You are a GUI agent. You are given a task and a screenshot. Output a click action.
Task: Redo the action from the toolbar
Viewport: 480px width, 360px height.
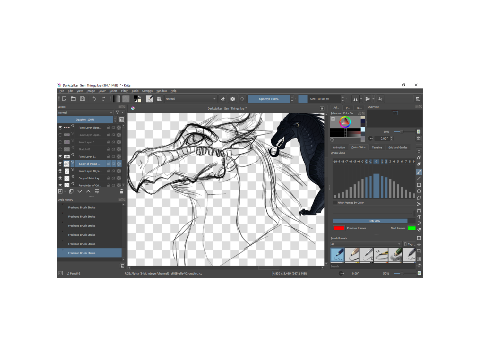point(103,99)
